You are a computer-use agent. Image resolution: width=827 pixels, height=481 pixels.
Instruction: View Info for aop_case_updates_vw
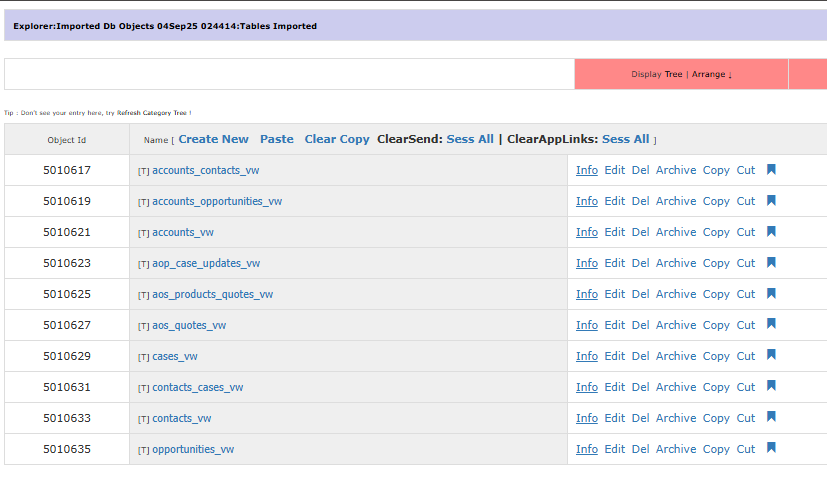point(586,263)
